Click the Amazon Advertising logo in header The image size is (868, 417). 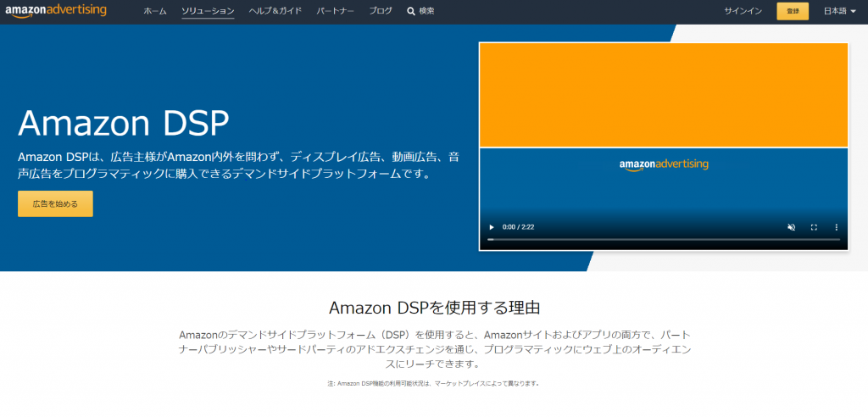point(56,10)
